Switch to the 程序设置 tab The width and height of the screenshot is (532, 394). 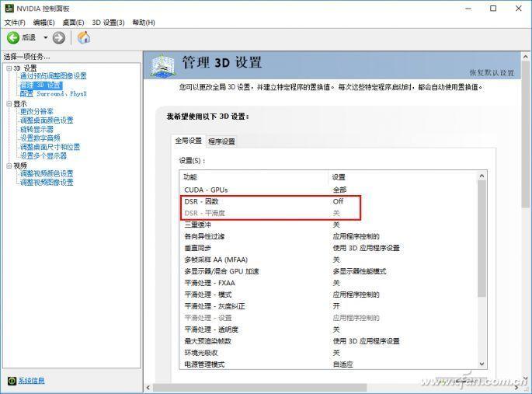coord(221,141)
